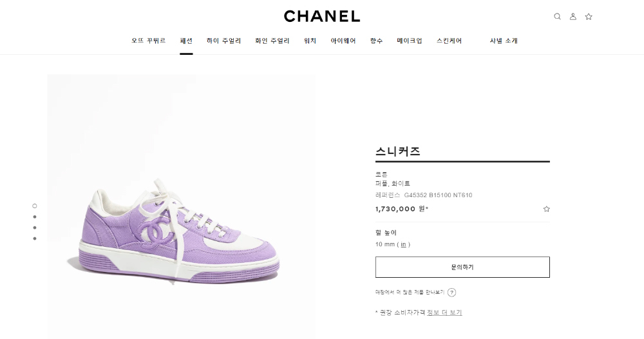
Task: Go to CHANEL logo homepage
Action: tap(322, 17)
